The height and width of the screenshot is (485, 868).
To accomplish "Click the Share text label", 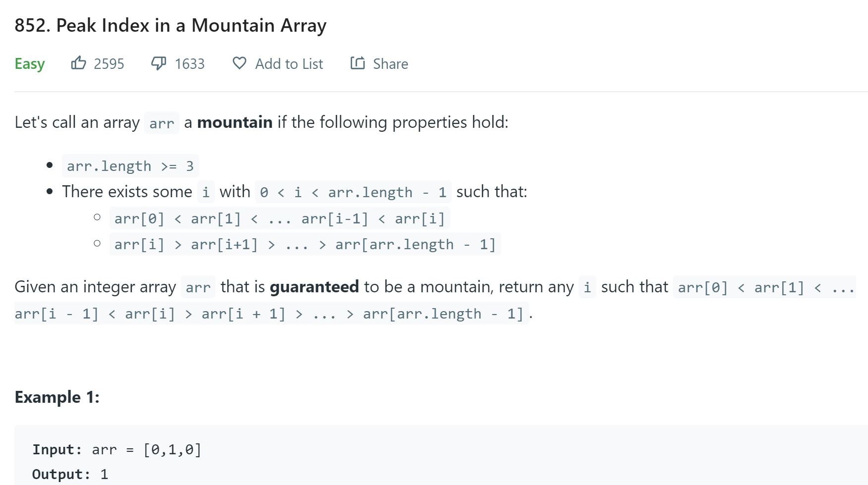I will [x=390, y=64].
